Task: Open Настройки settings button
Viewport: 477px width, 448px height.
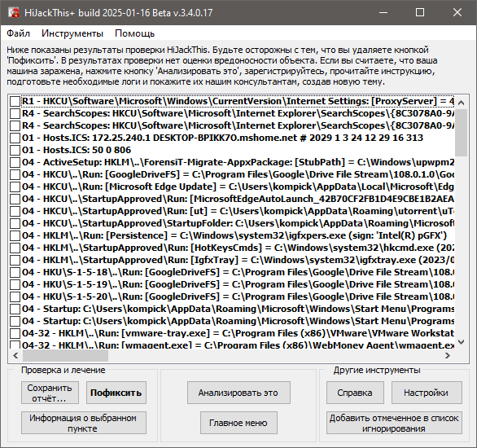Action: tap(427, 393)
